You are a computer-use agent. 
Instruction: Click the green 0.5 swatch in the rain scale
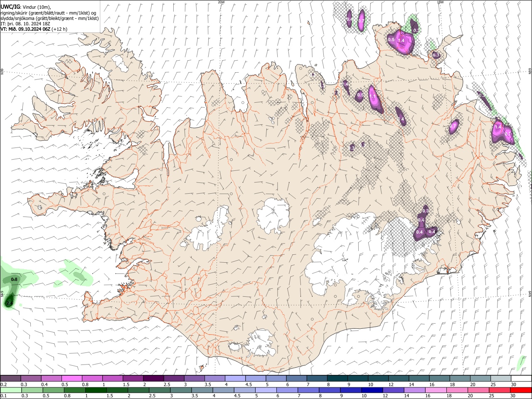(53, 390)
